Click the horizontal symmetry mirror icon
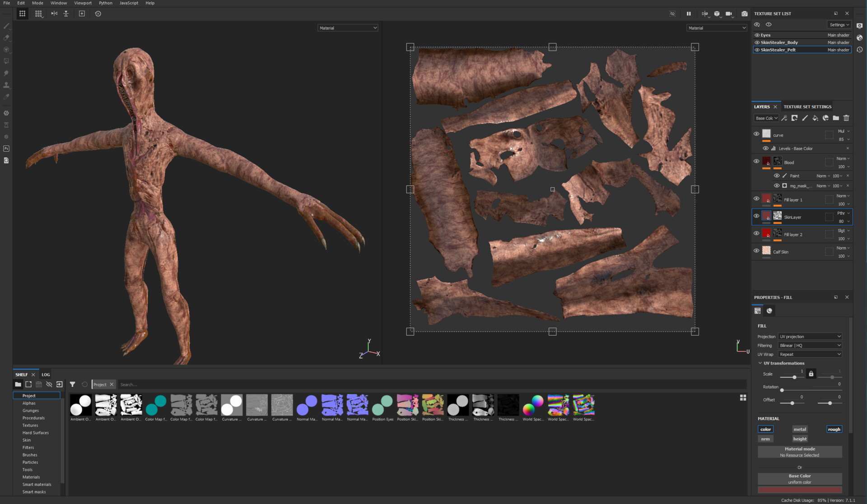 (54, 14)
